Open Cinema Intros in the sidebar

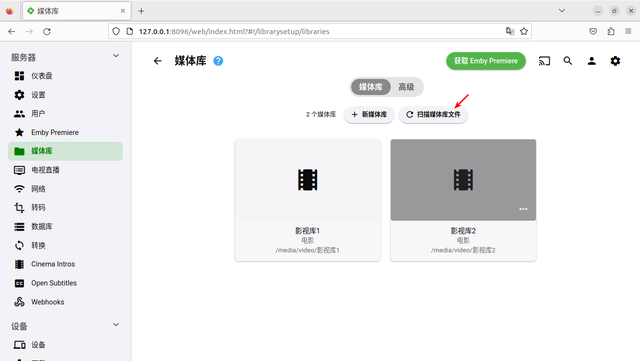65,264
